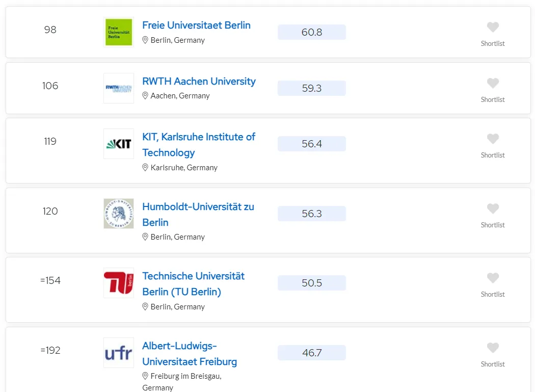Click the KIT logo image
Screen dimensions: 535x392
click(x=119, y=144)
